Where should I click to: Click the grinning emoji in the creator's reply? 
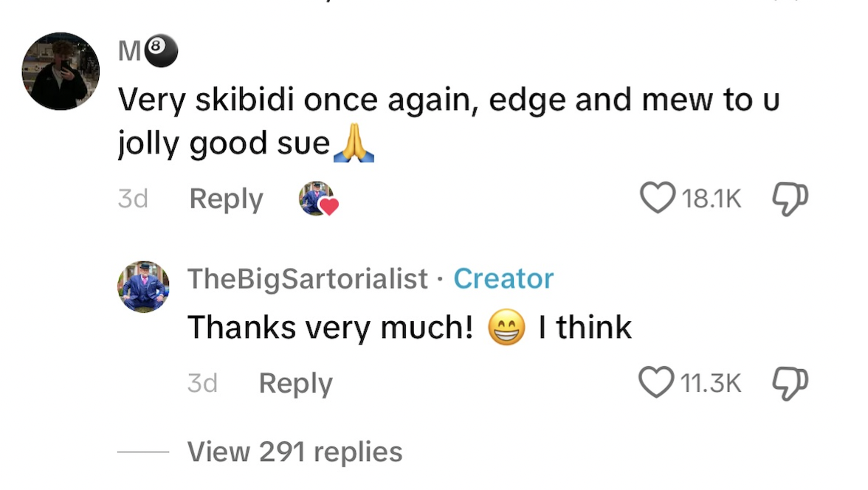pos(506,327)
